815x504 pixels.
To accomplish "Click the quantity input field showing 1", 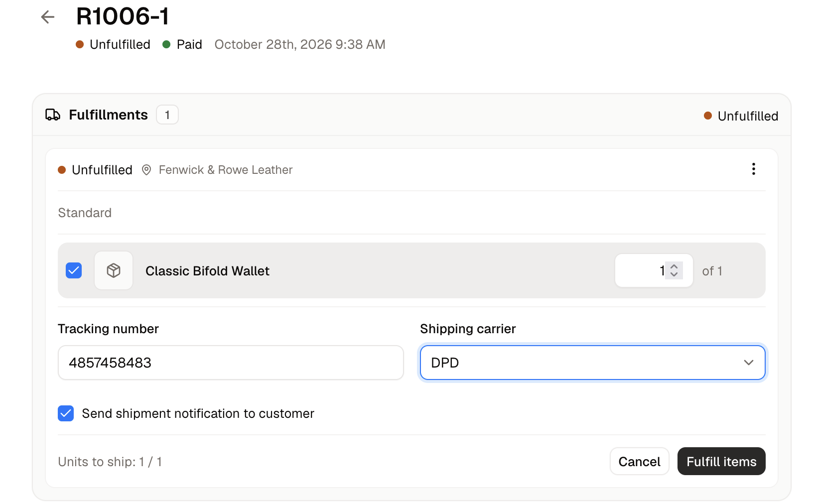I will (x=654, y=270).
